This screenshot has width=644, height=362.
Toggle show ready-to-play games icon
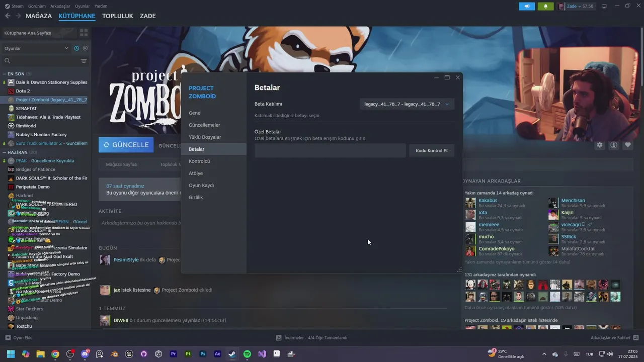pyautogui.click(x=85, y=48)
